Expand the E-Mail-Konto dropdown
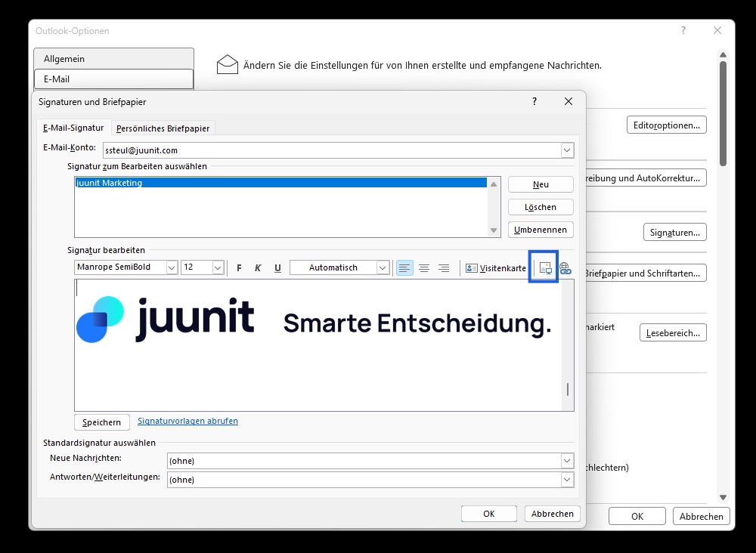 pyautogui.click(x=567, y=150)
